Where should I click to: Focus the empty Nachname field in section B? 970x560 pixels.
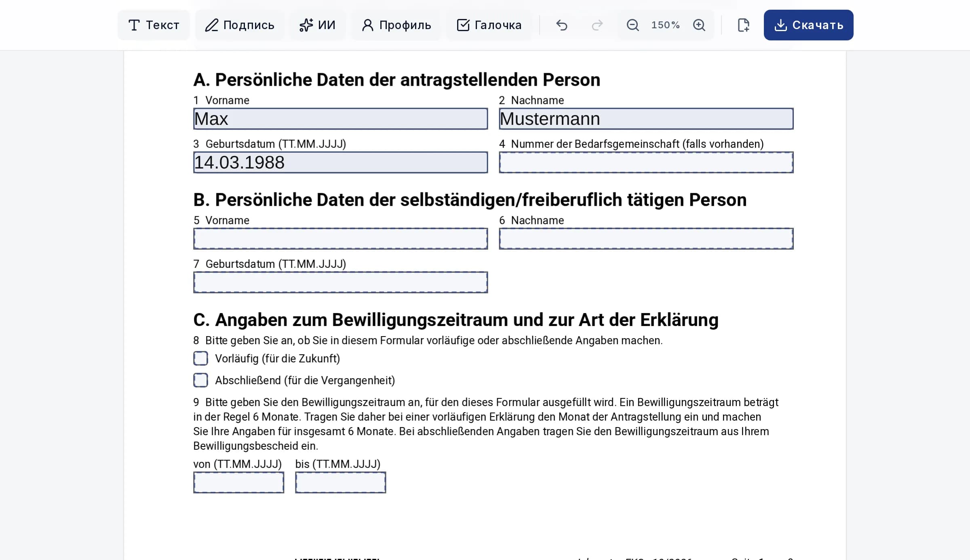point(646,239)
